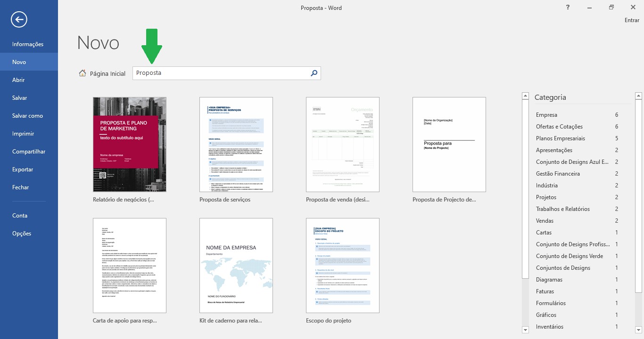Click the home icon beside Página Inicial
644x339 pixels.
[x=83, y=73]
